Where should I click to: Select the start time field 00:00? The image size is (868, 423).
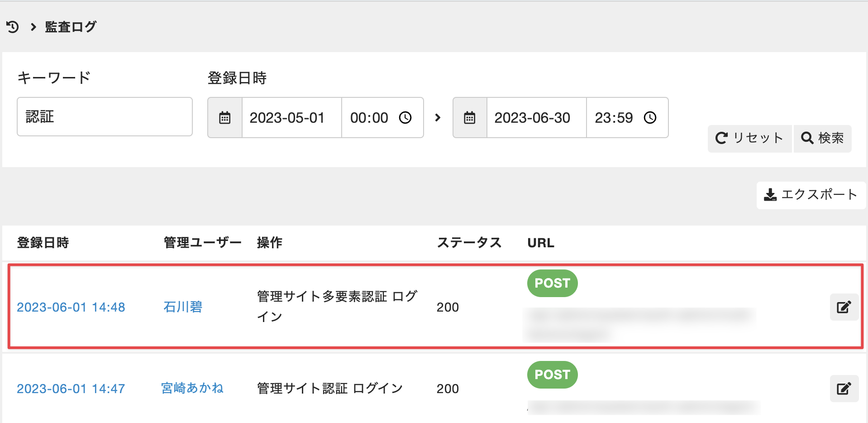(x=382, y=118)
